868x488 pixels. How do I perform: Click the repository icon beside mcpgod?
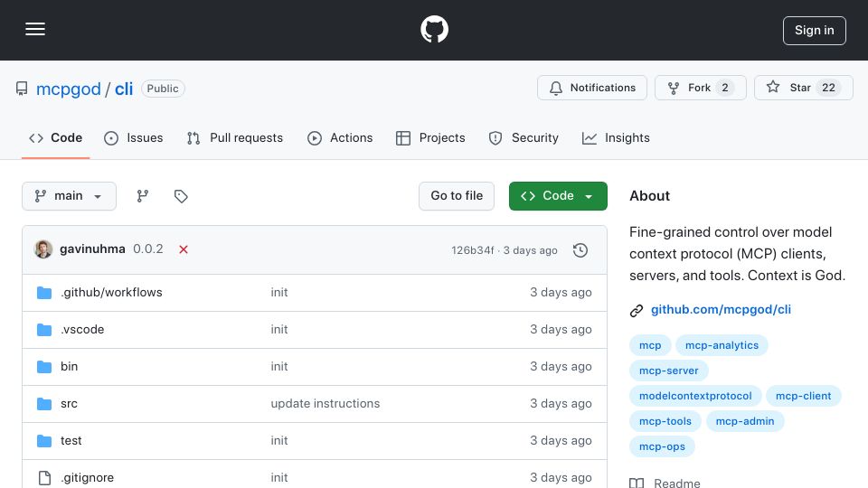(22, 89)
